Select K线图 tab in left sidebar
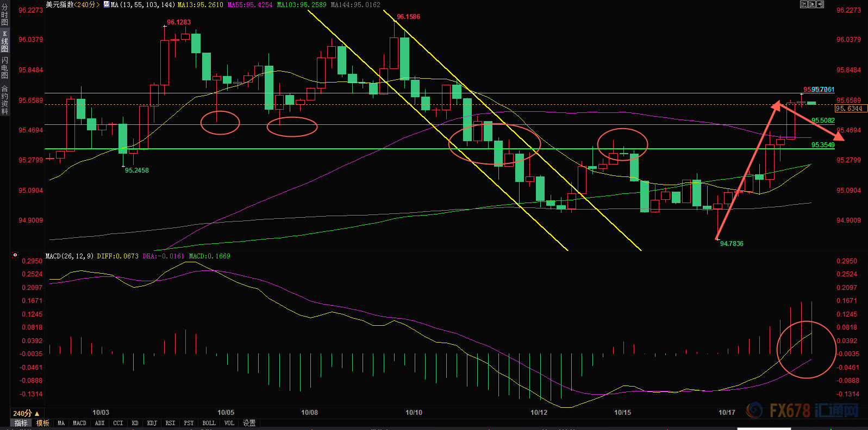The height and width of the screenshot is (430, 868). [x=5, y=41]
